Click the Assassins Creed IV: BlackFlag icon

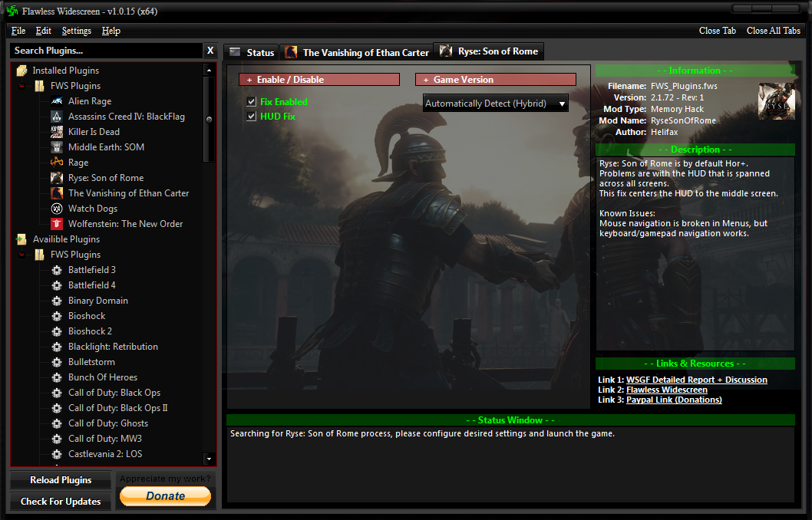point(57,117)
